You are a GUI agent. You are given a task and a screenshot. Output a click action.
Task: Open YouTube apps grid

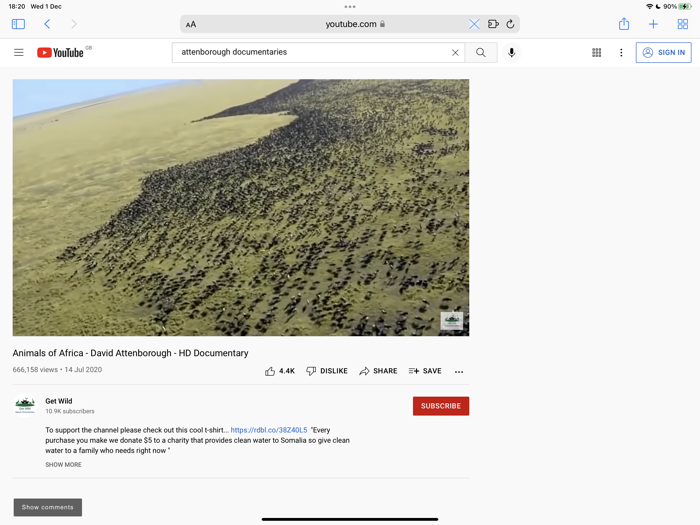coord(596,53)
